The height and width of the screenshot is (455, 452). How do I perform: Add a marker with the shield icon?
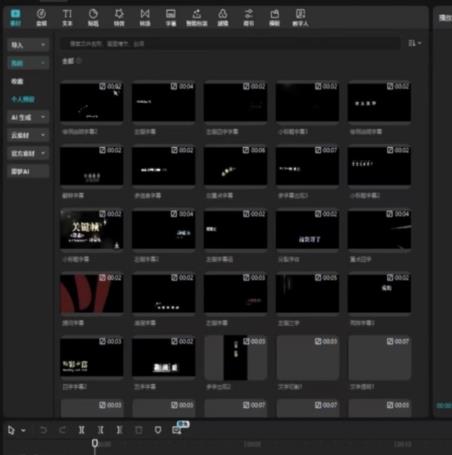click(158, 430)
